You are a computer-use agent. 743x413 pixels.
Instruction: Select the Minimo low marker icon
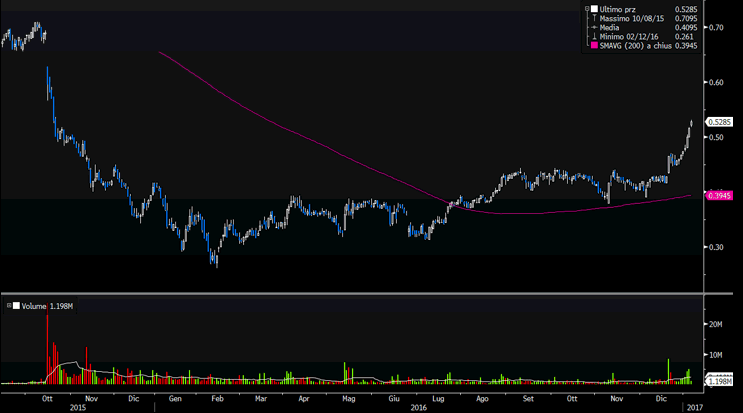click(x=594, y=36)
